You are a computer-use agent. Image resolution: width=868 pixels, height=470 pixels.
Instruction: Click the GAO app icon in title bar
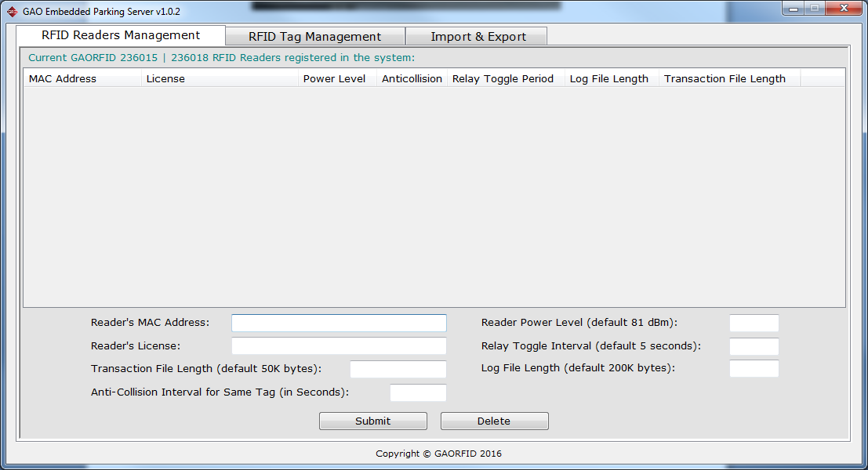point(12,12)
